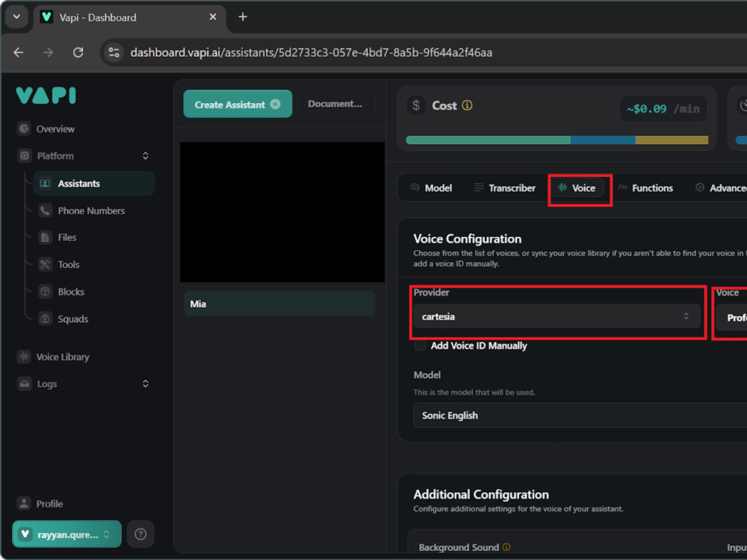747x560 pixels.
Task: Go to Overview in sidebar
Action: 55,129
